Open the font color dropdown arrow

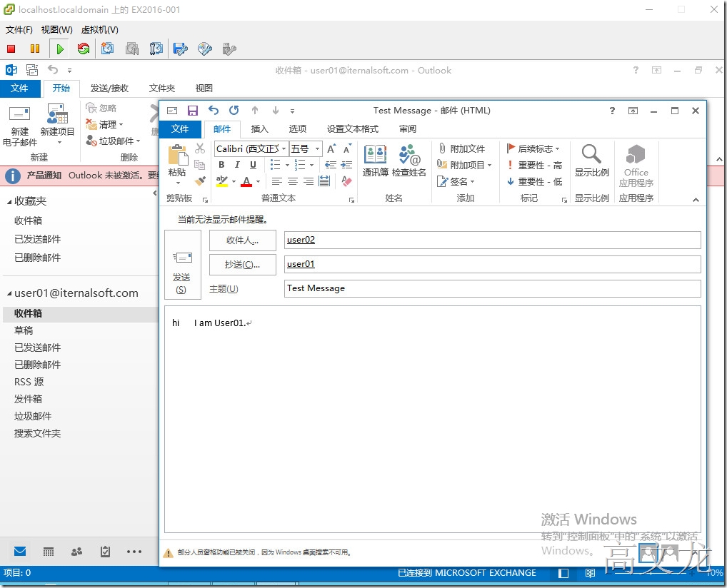pos(258,181)
